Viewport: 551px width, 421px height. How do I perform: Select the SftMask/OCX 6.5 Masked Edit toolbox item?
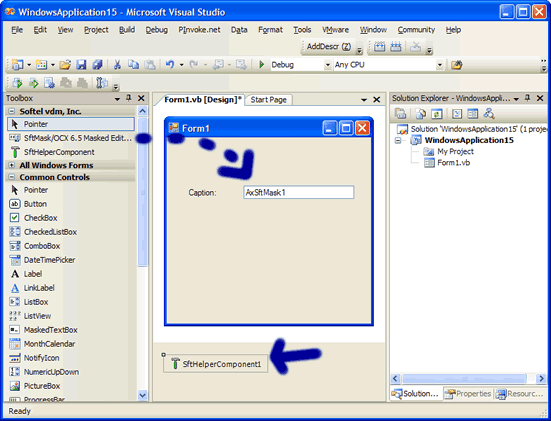(70, 138)
